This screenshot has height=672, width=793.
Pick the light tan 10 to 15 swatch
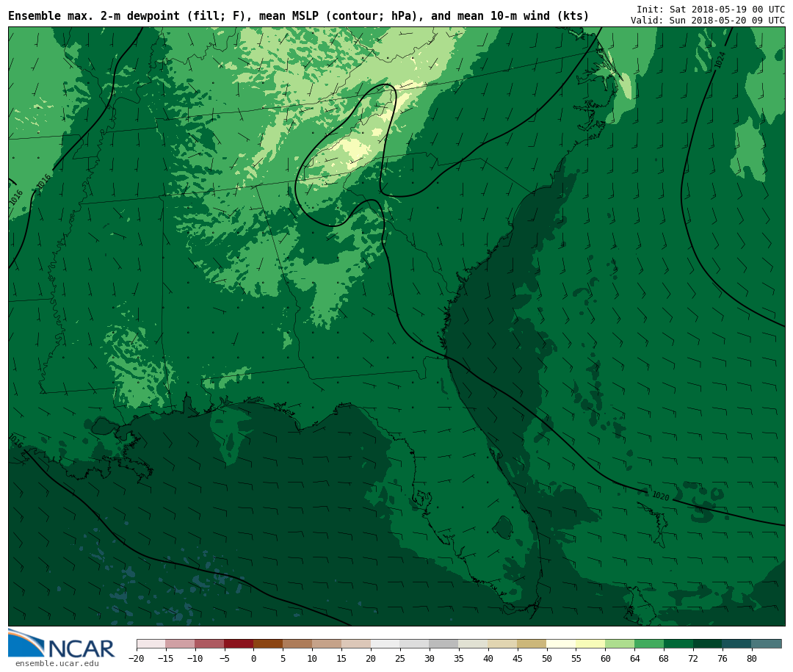point(327,644)
